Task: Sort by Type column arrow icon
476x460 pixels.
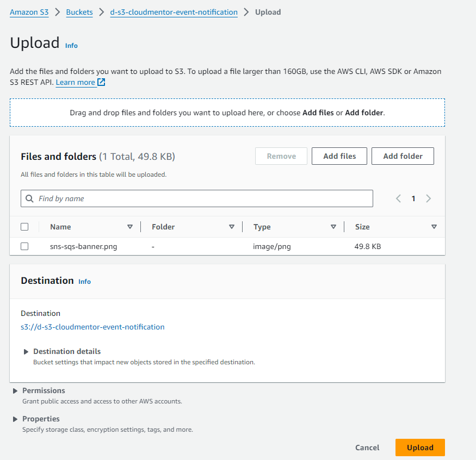Action: point(333,227)
